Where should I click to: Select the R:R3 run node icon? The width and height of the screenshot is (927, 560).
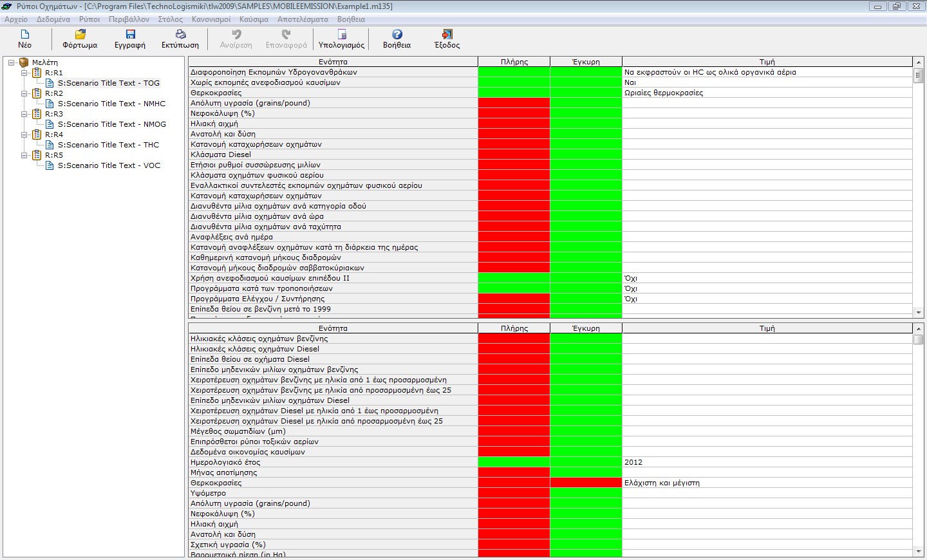coord(37,114)
